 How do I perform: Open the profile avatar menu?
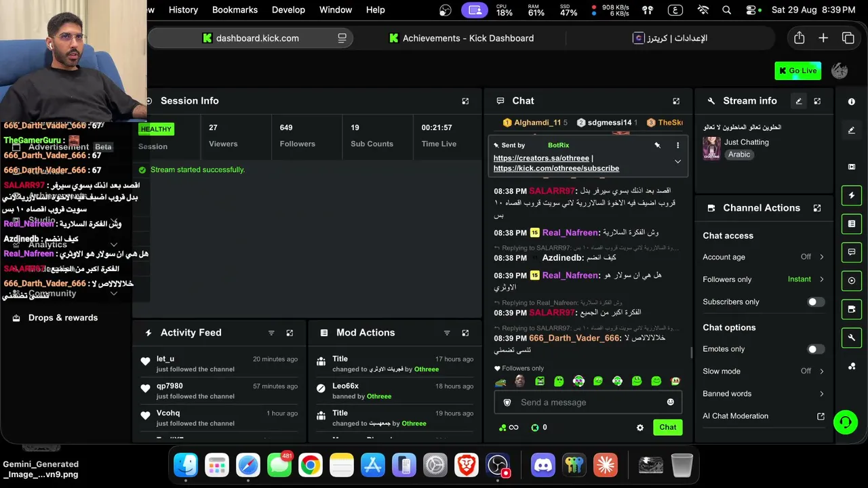pos(840,70)
